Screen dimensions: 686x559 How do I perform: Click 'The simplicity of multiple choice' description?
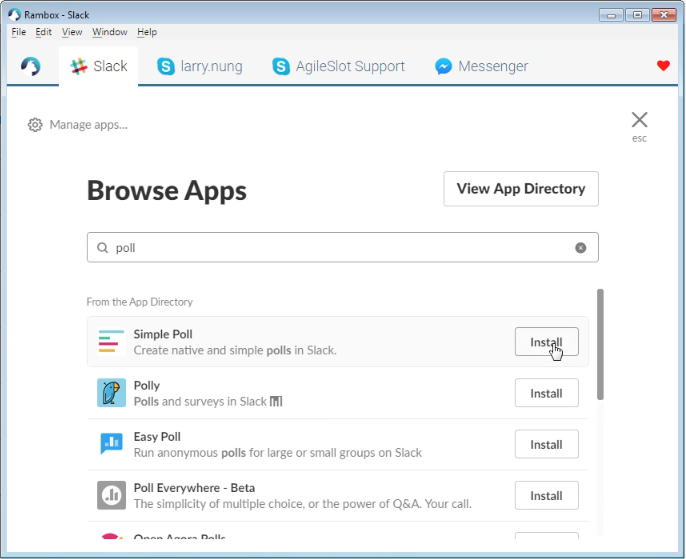tap(303, 504)
